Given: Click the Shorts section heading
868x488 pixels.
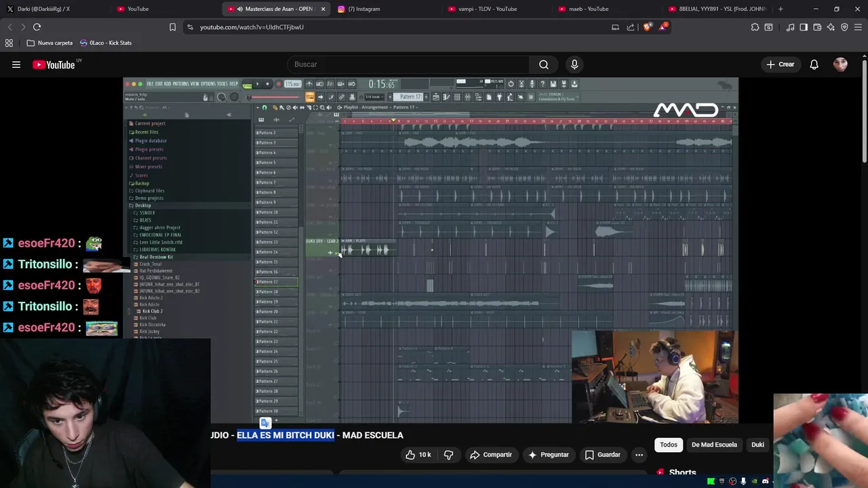Looking at the screenshot, I should pyautogui.click(x=682, y=472).
